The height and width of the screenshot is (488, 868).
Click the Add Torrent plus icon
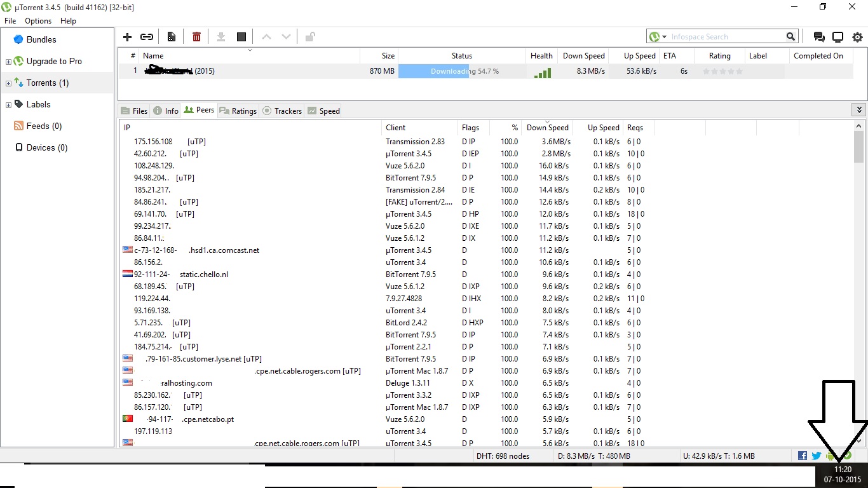[x=127, y=37]
